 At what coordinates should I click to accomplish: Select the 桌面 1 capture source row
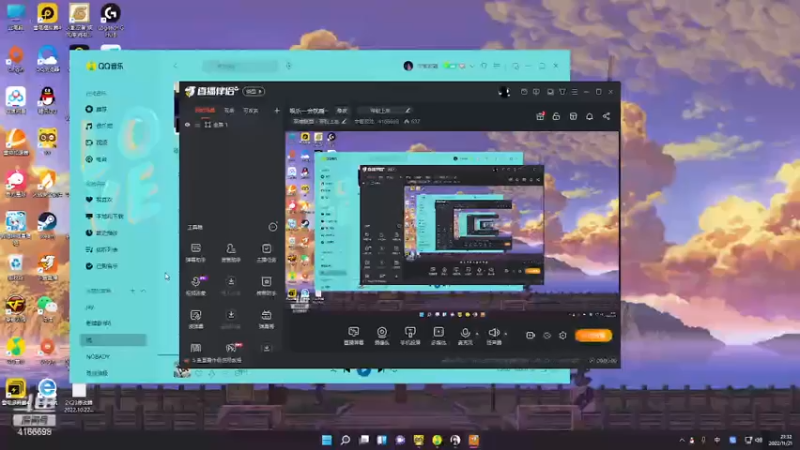(232, 124)
